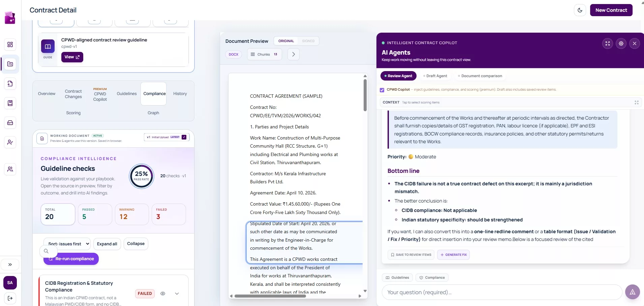Click the send message button
This screenshot has height=306, width=644.
point(633,292)
